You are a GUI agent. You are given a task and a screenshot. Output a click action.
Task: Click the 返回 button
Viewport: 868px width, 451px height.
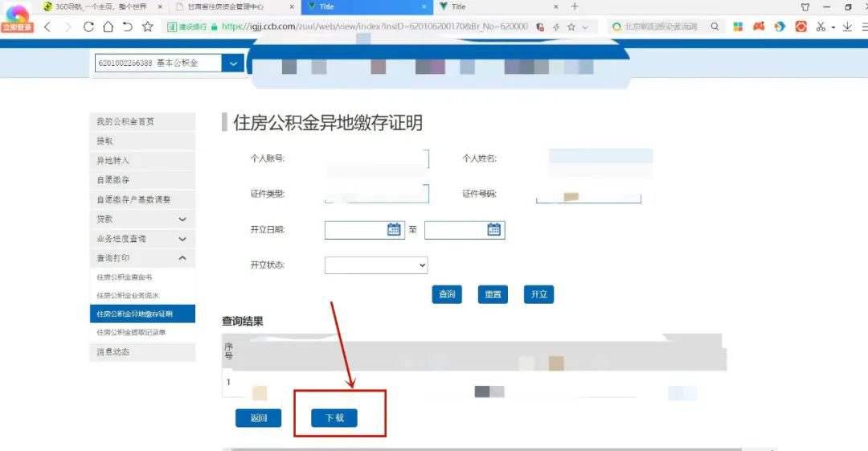(259, 418)
